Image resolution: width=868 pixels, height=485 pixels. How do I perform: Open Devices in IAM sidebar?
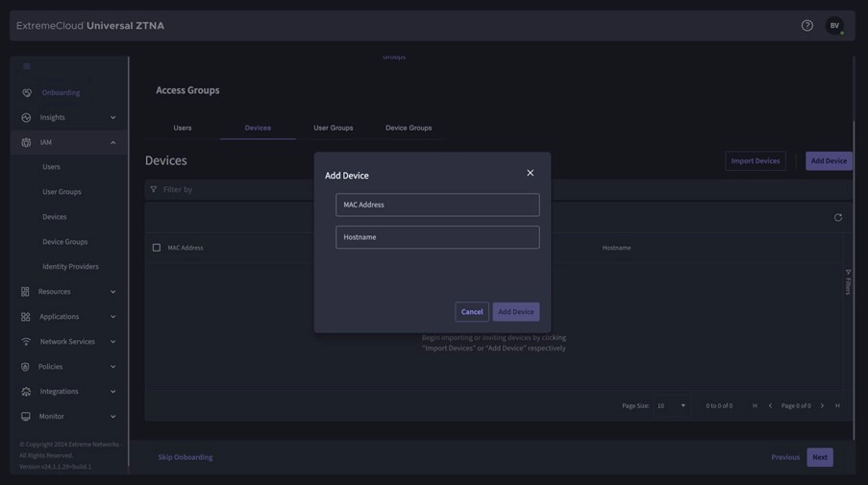point(54,217)
